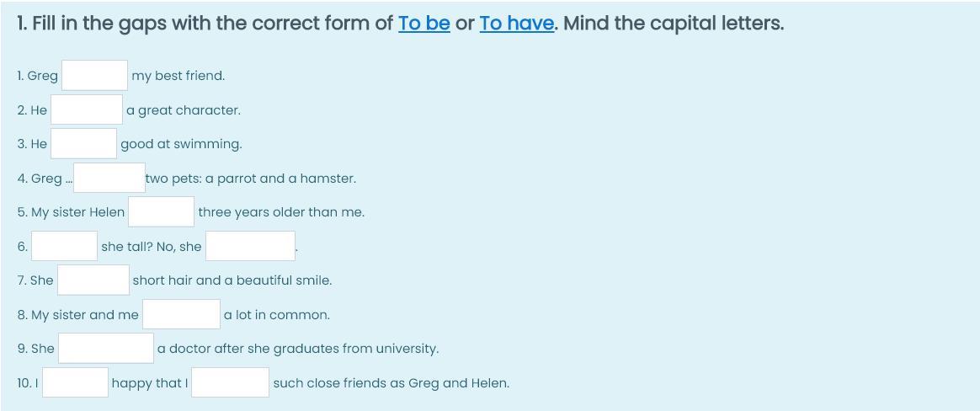The width and height of the screenshot is (980, 411).
Task: Click the blank before 'short hair'
Action: (x=93, y=280)
